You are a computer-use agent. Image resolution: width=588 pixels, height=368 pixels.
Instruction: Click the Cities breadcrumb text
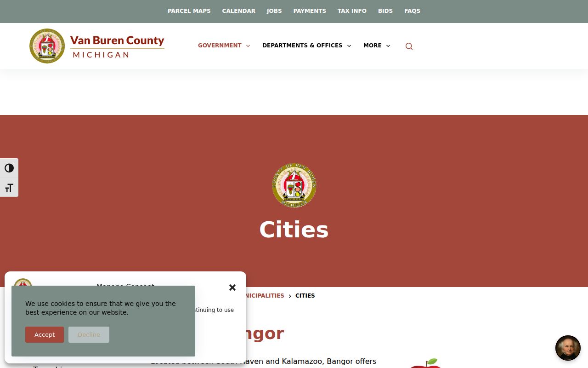(305, 296)
